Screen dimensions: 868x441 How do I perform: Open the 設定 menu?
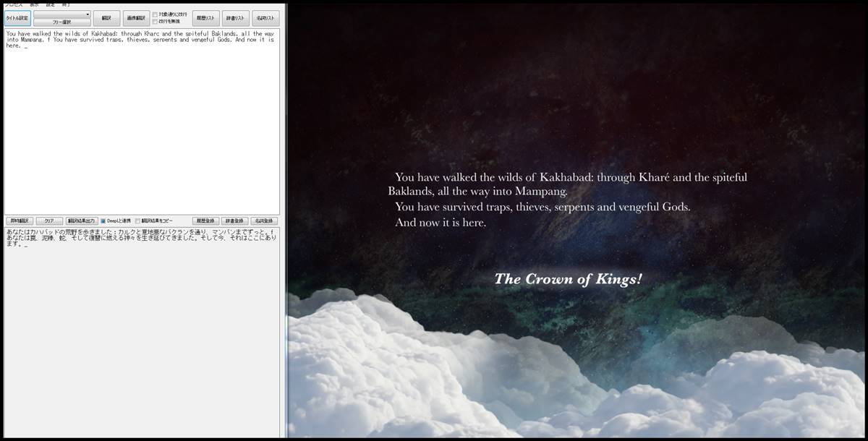(x=51, y=4)
